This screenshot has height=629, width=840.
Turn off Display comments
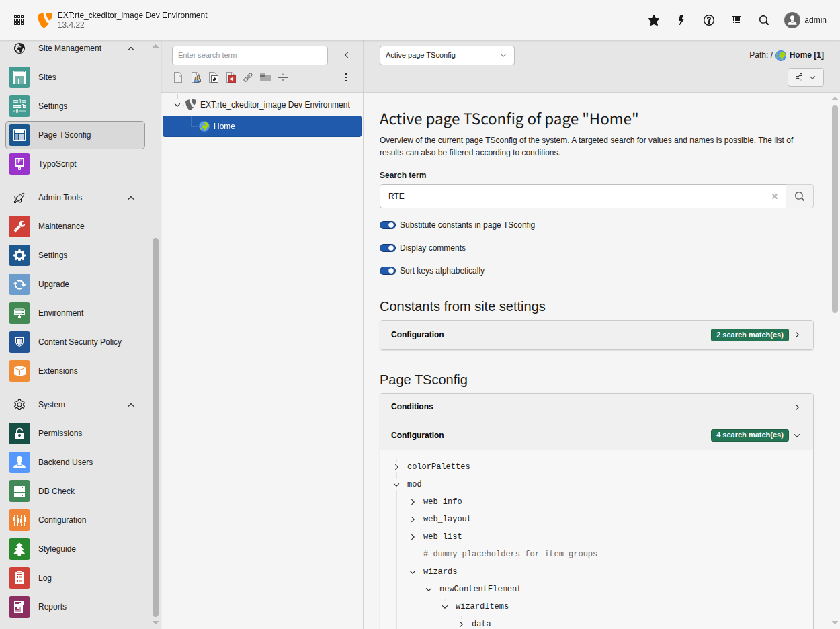pyautogui.click(x=388, y=248)
